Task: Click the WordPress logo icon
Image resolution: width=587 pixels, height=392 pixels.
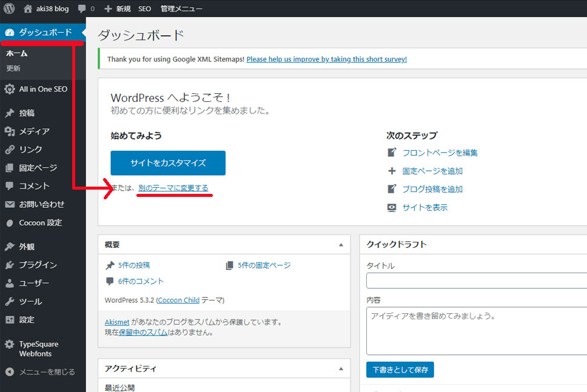Action: (x=9, y=8)
